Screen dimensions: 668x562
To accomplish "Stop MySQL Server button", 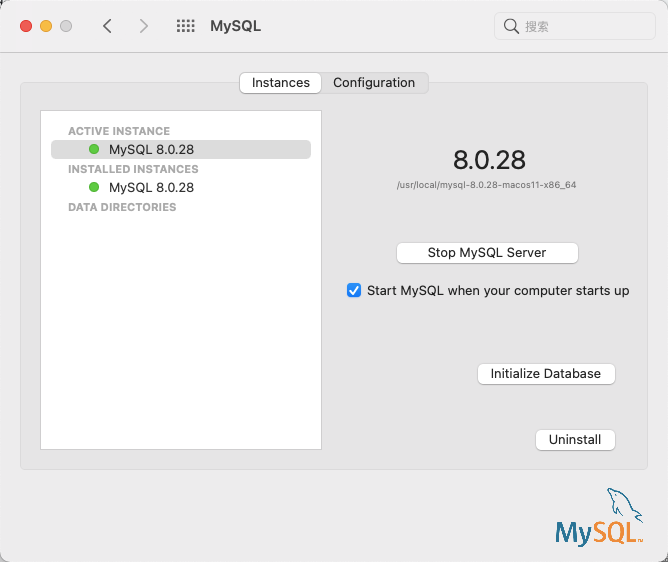I will click(487, 253).
